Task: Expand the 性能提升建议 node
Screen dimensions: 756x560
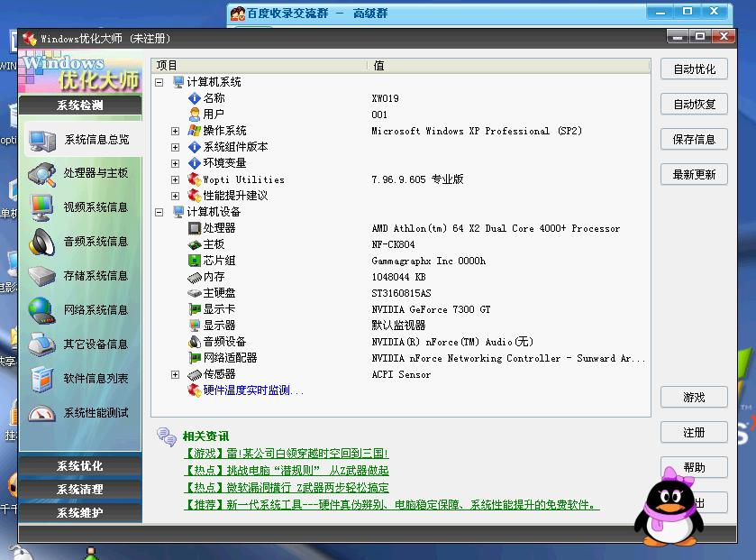Action: (x=176, y=196)
